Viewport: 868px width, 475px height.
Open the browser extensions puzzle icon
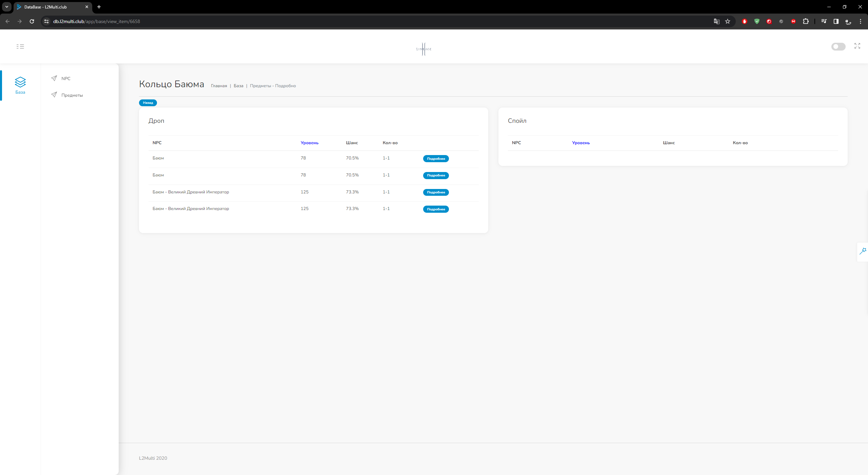click(x=806, y=21)
